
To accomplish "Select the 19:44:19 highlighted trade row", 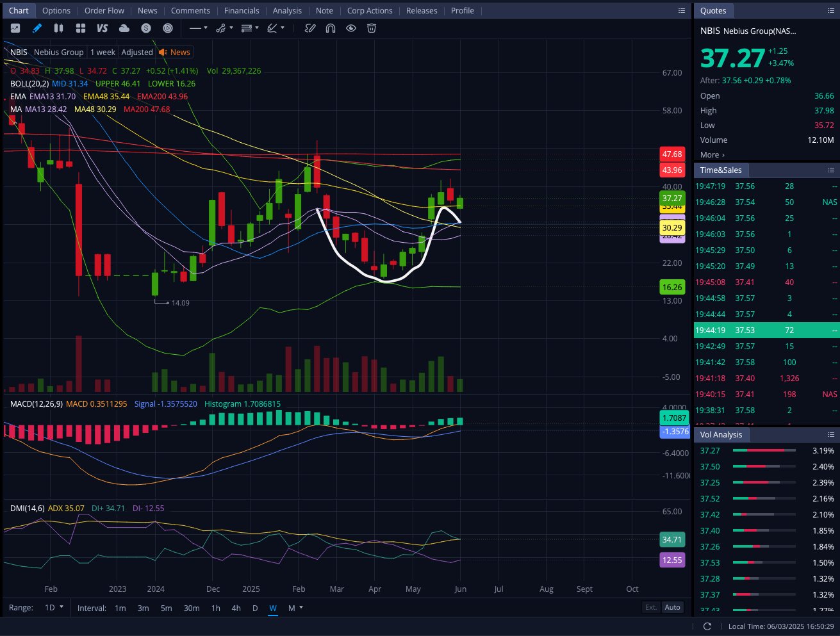I will tap(766, 330).
